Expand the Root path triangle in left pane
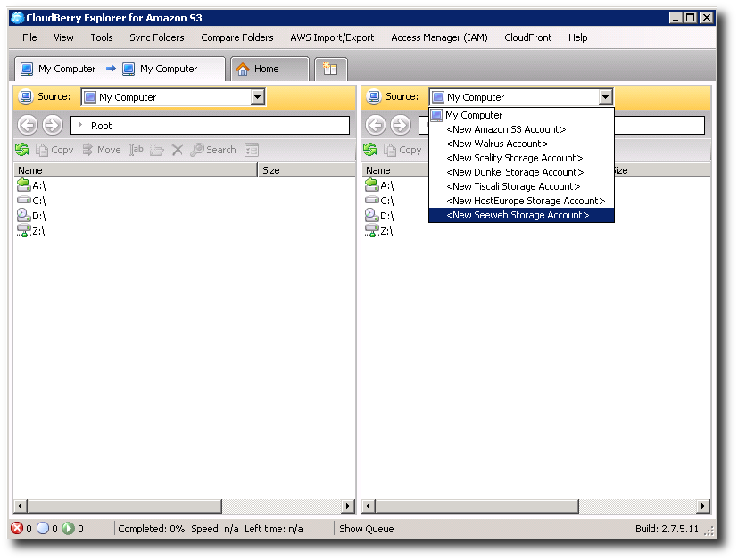This screenshot has width=738, height=560. (80, 125)
